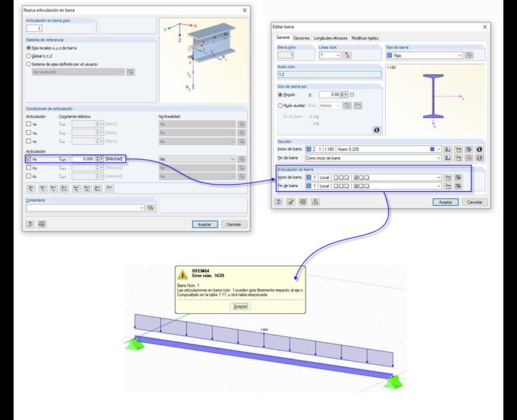Enable the ux hinge checkbox

(x=29, y=124)
